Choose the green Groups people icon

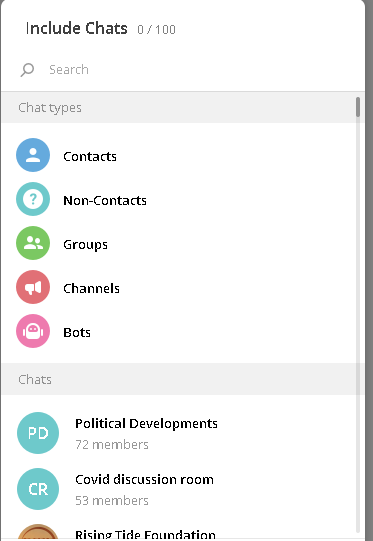coord(33,243)
